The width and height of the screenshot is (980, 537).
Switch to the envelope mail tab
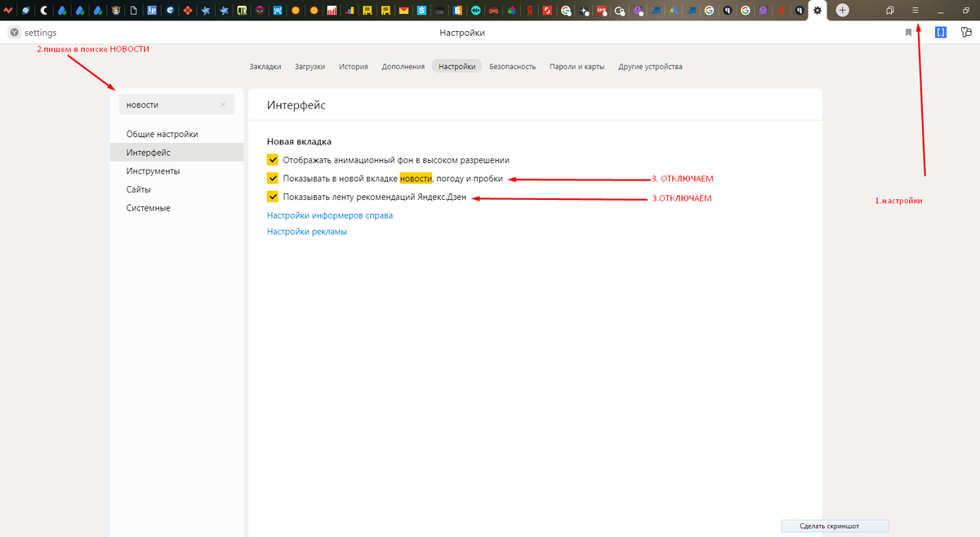coord(403,11)
